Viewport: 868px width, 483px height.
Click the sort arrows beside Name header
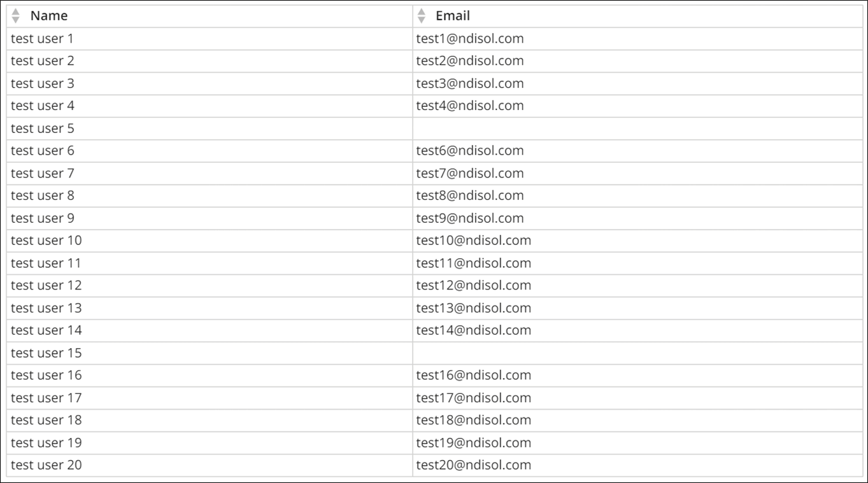(x=16, y=16)
